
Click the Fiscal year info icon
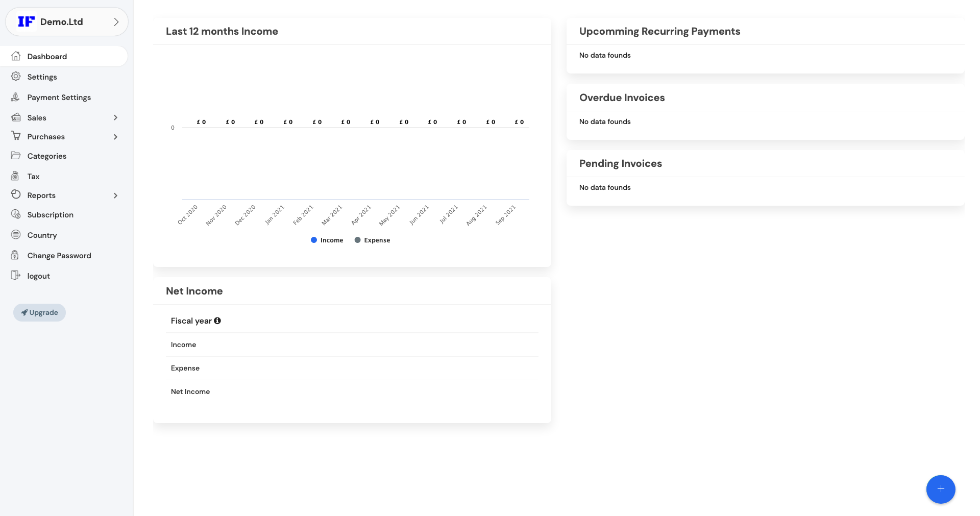tap(217, 321)
